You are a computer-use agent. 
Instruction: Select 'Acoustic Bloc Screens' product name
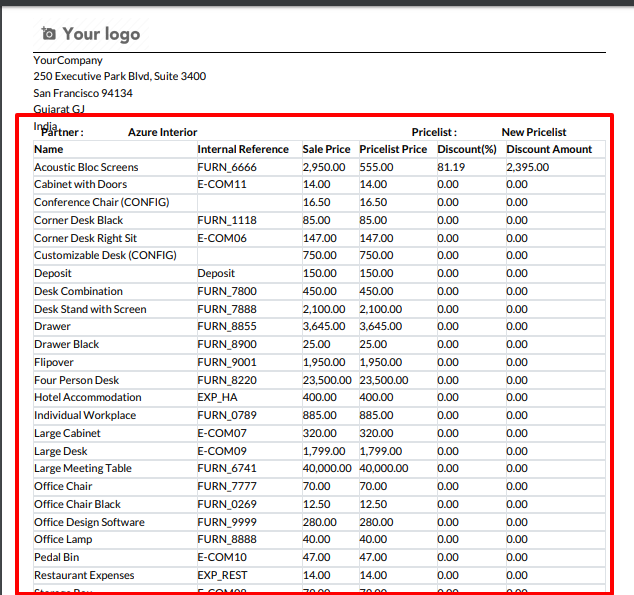(86, 167)
